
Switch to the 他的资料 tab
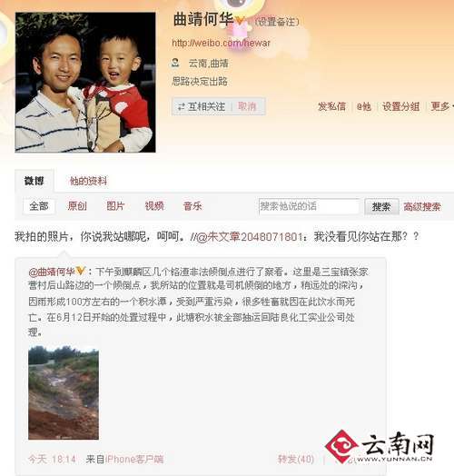(88, 181)
